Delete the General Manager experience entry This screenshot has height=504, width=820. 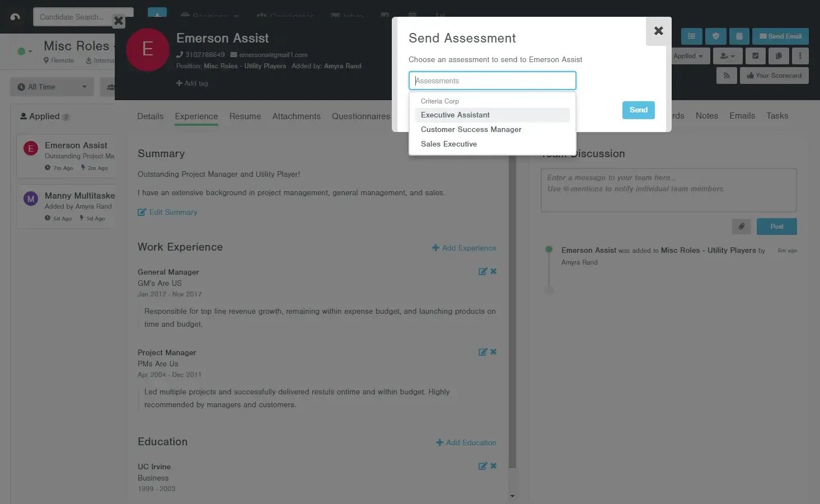(494, 271)
